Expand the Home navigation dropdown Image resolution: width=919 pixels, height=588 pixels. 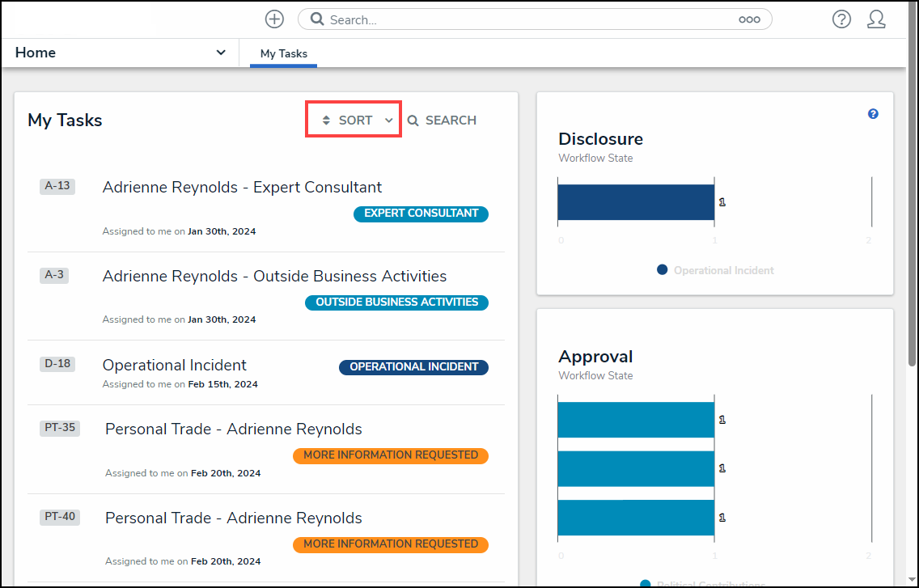coord(220,53)
